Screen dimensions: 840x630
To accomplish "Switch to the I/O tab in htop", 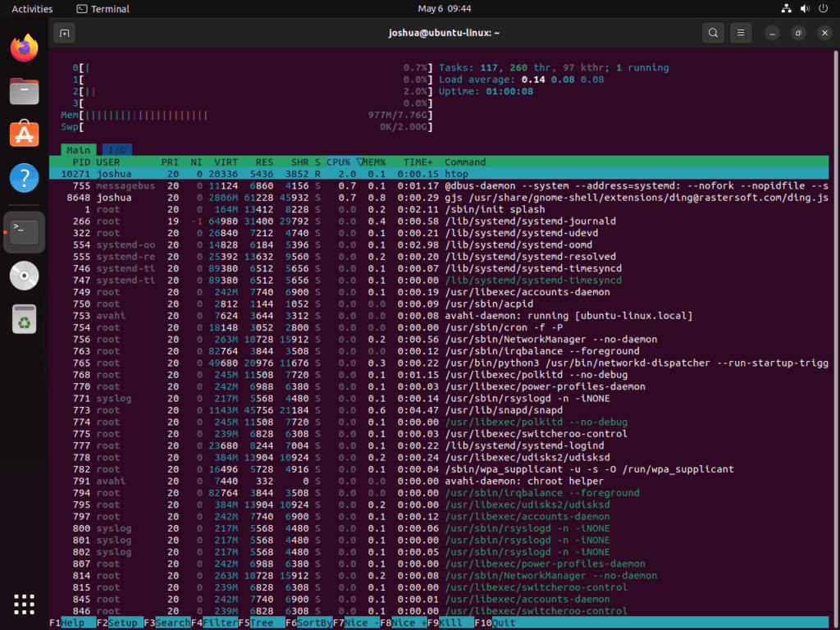I will [116, 150].
